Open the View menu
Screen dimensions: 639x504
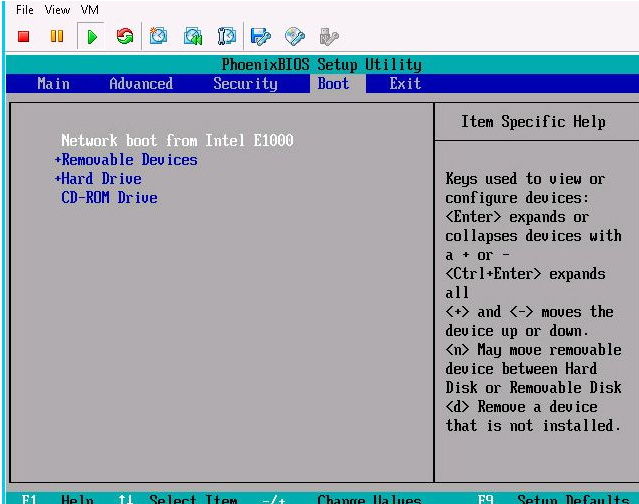pyautogui.click(x=57, y=10)
